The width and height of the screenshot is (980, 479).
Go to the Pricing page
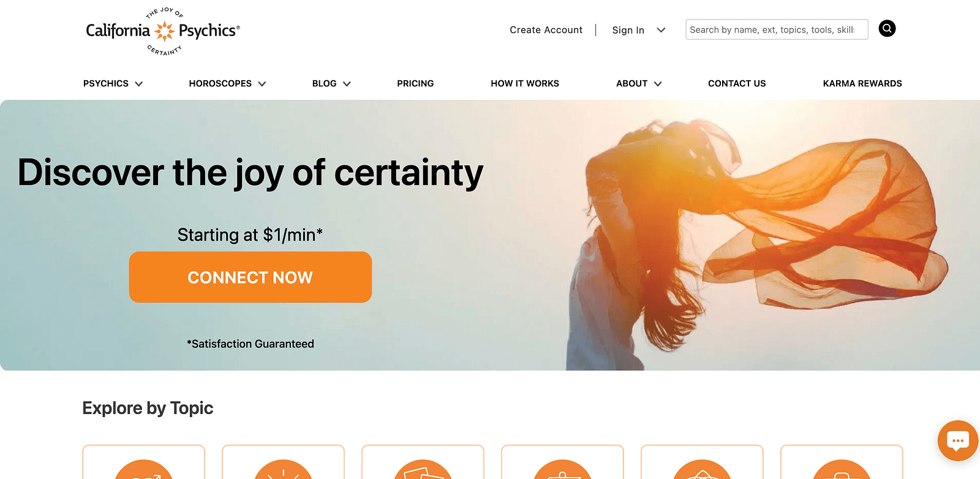[x=415, y=83]
